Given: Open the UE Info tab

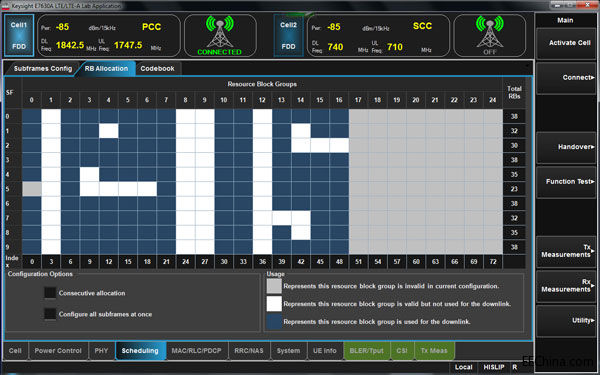Looking at the screenshot, I should 324,351.
